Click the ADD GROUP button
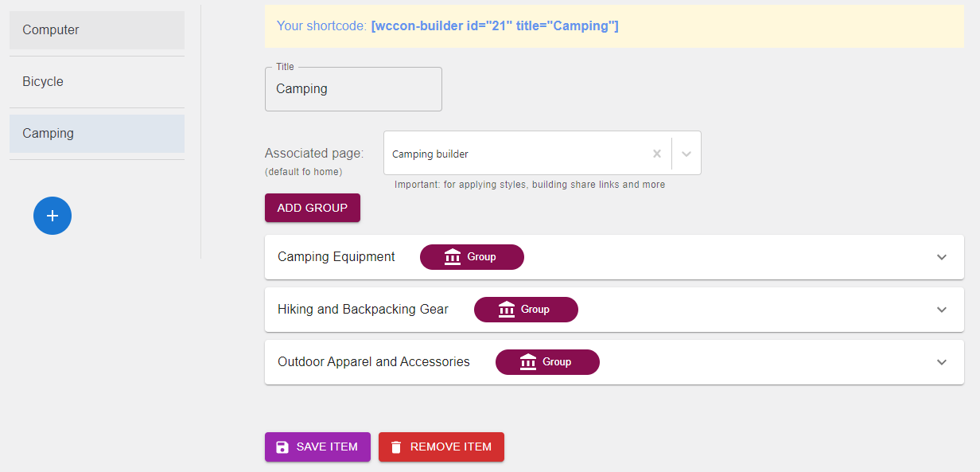This screenshot has height=472, width=980. pyautogui.click(x=312, y=207)
